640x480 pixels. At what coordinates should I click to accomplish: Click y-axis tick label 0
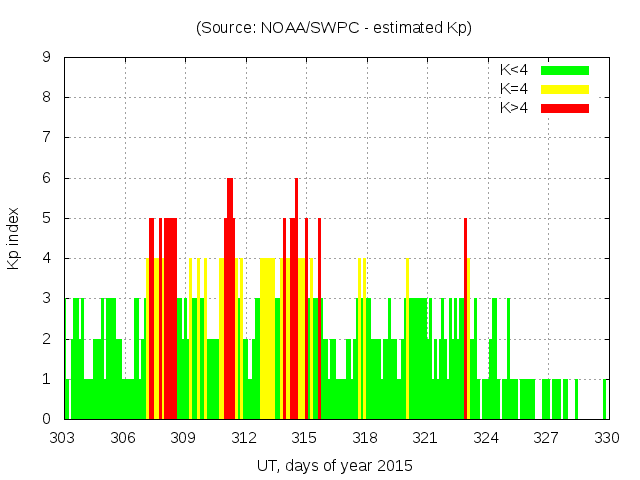tap(47, 419)
